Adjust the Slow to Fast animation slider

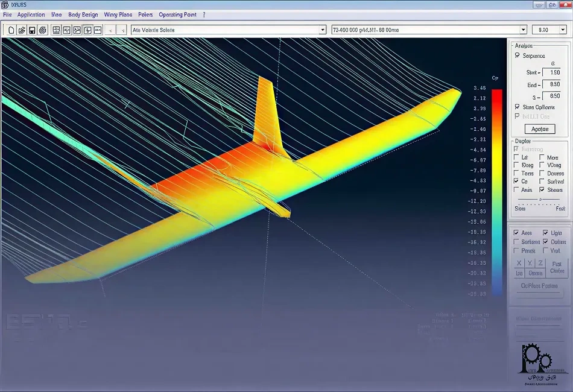(x=540, y=200)
